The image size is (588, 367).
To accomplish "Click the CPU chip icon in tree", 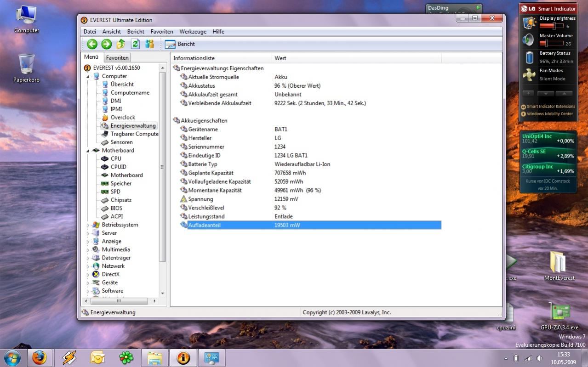I will click(105, 159).
